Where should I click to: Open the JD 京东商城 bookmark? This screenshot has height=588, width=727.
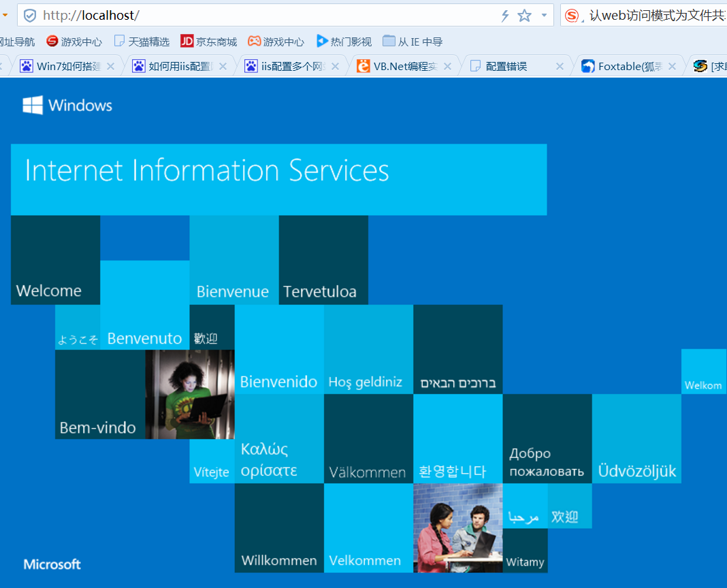point(209,42)
